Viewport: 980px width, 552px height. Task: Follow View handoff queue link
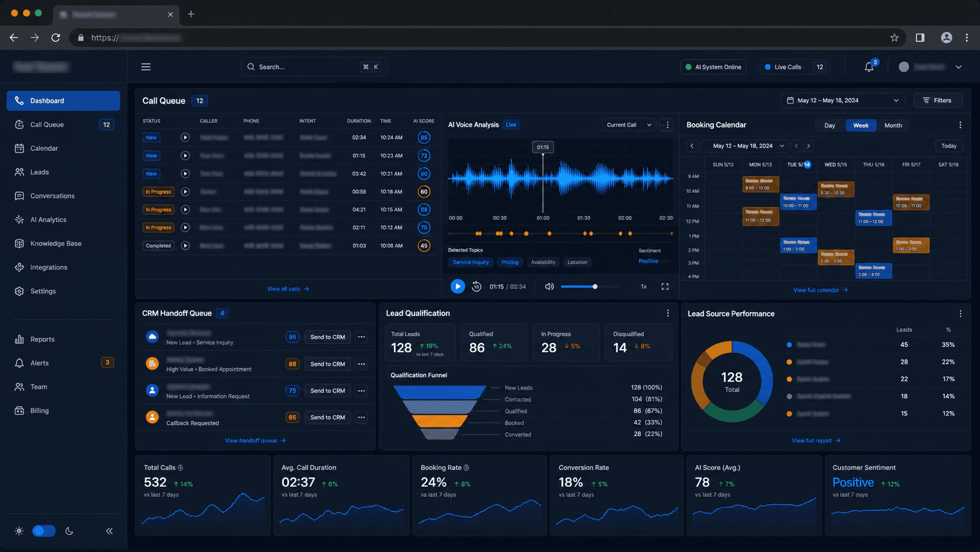(x=255, y=441)
